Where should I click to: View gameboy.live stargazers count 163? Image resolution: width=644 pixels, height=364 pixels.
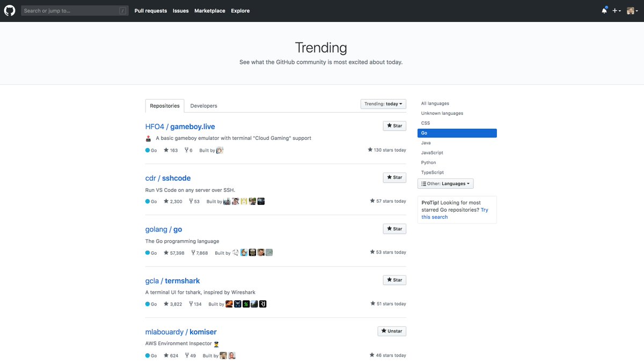click(x=171, y=151)
